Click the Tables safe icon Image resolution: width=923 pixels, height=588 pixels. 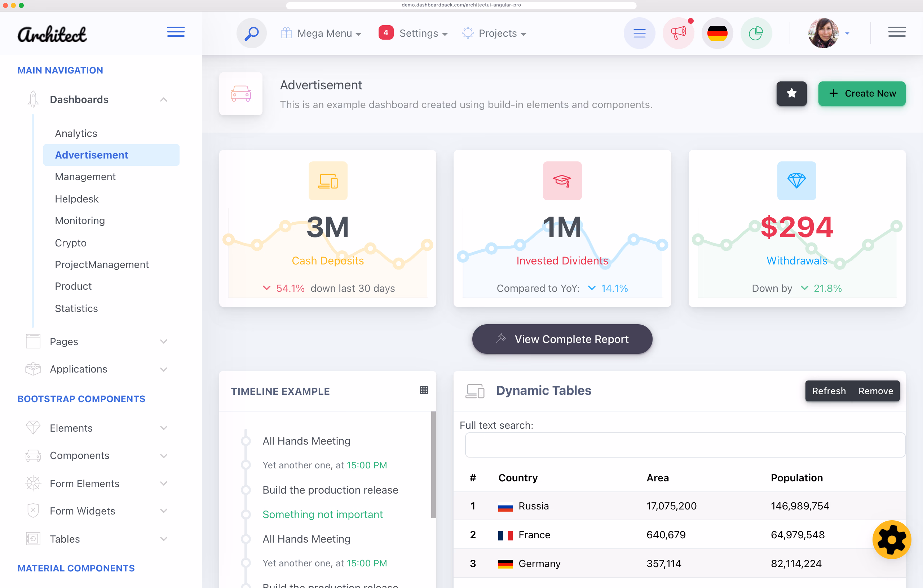tap(33, 539)
